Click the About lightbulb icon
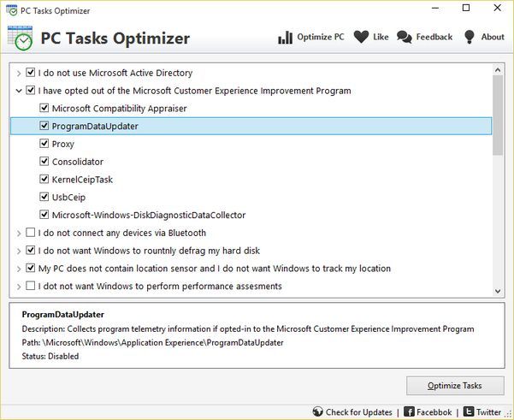This screenshot has height=420, width=514. click(x=470, y=38)
